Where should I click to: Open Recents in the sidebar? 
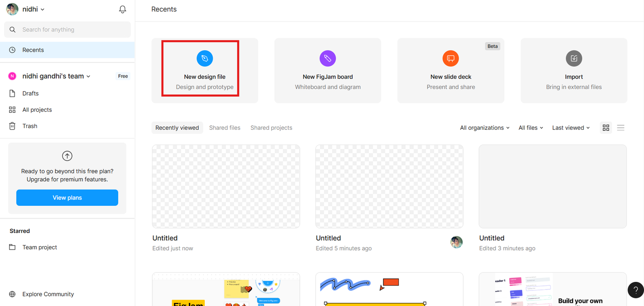click(x=67, y=50)
